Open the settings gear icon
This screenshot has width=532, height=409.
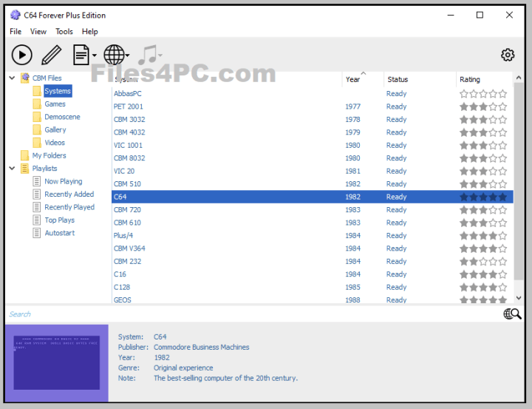(x=508, y=55)
